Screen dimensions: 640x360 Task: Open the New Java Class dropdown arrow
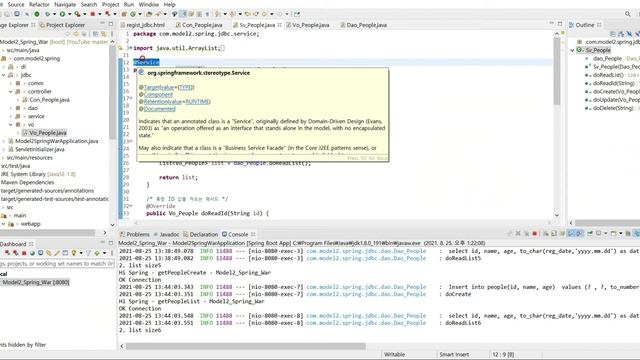pyautogui.click(x=140, y=14)
